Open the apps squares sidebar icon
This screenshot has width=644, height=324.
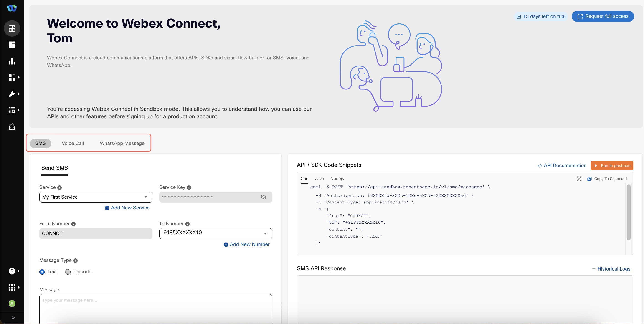[12, 78]
